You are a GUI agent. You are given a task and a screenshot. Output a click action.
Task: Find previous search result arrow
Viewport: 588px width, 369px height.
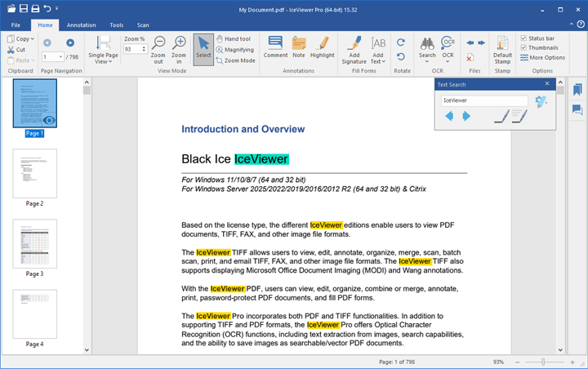[x=449, y=116]
